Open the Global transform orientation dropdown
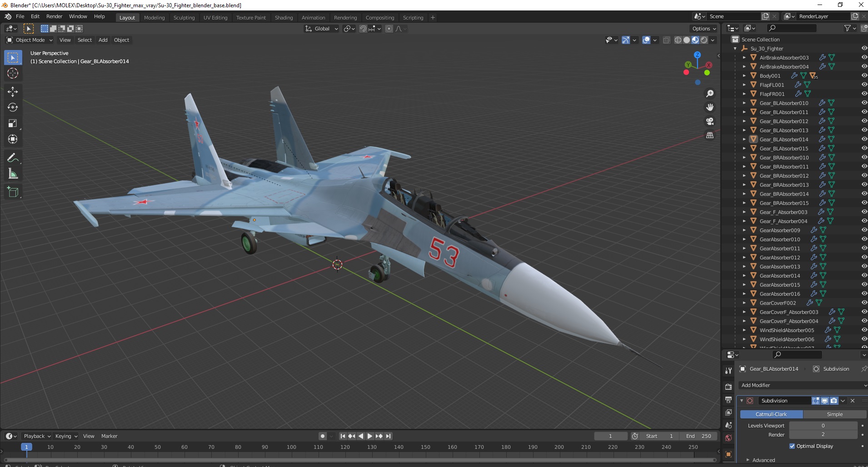Screen dimensions: 868x467 coord(321,29)
